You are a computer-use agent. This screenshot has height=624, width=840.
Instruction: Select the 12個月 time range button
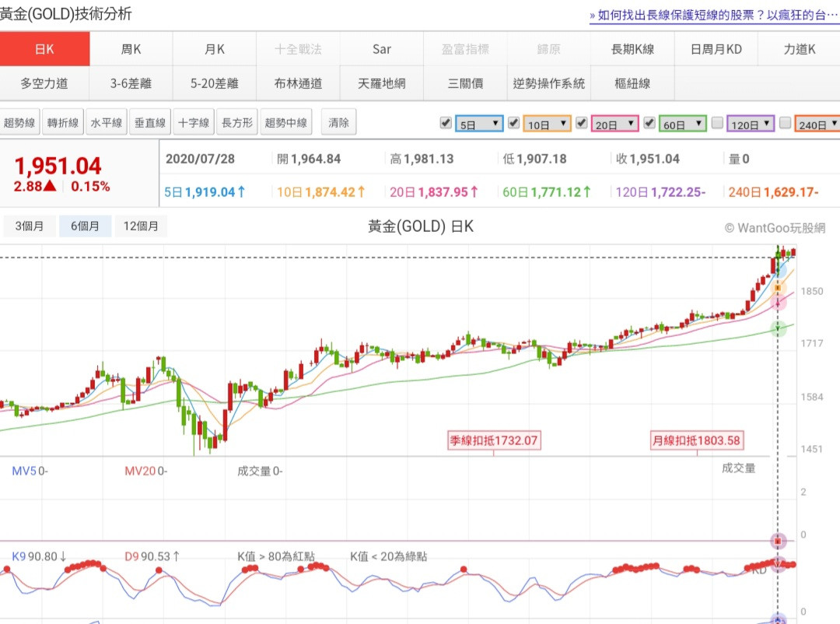tap(141, 226)
